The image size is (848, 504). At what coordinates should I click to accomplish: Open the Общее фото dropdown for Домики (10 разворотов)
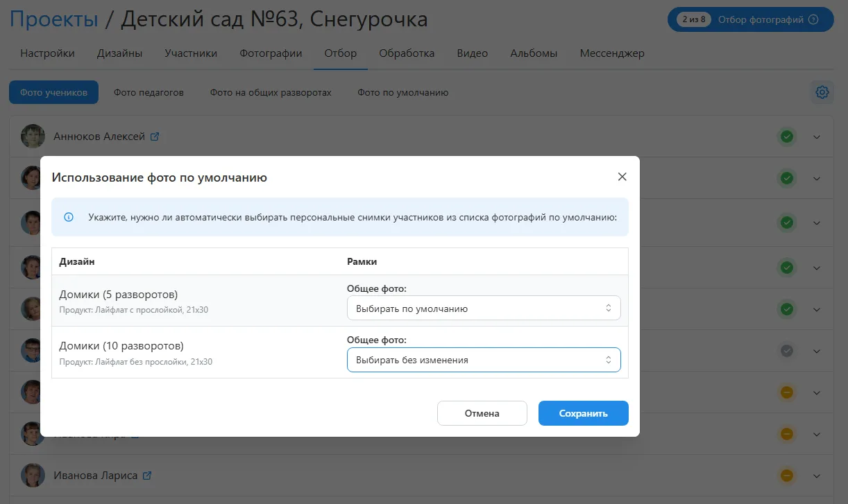[x=484, y=360]
